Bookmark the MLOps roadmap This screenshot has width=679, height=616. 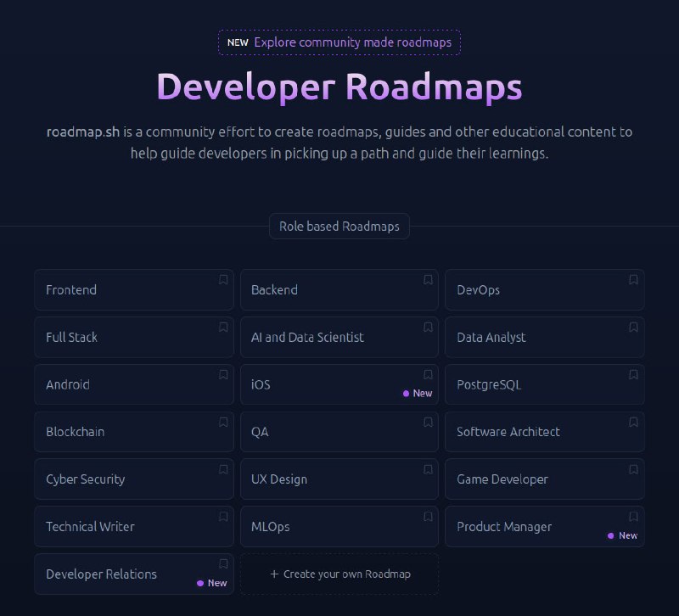pyautogui.click(x=428, y=517)
